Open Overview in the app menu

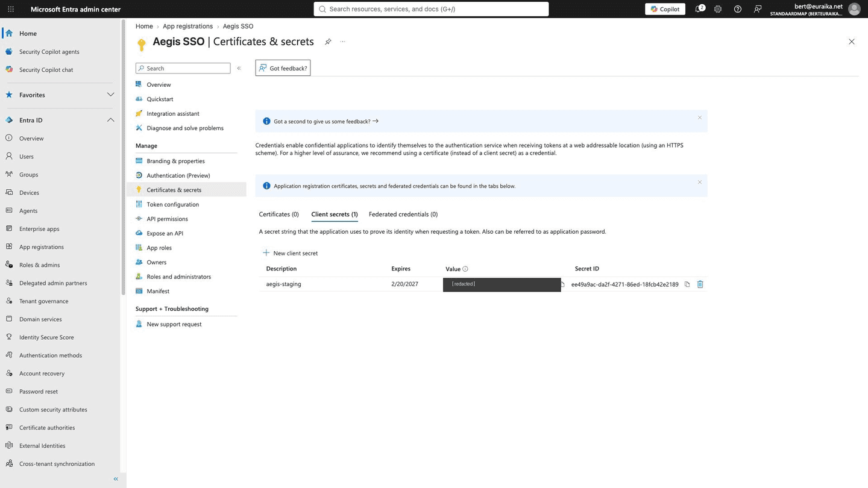coord(159,84)
